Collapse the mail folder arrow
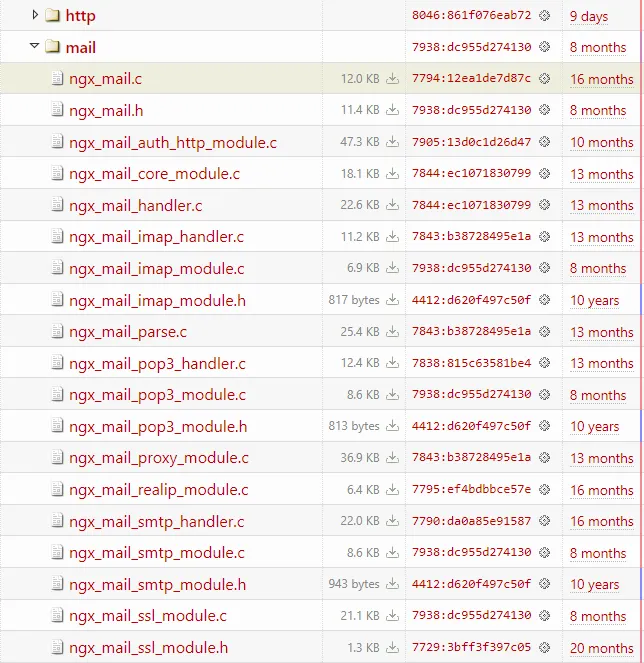The image size is (644, 663). (37, 47)
